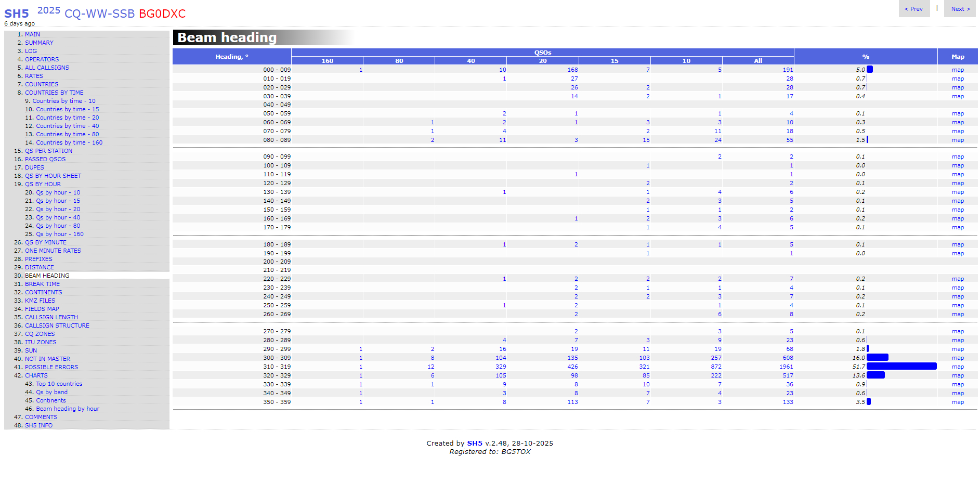
Task: Select Qs by hour - 40
Action: (58, 217)
